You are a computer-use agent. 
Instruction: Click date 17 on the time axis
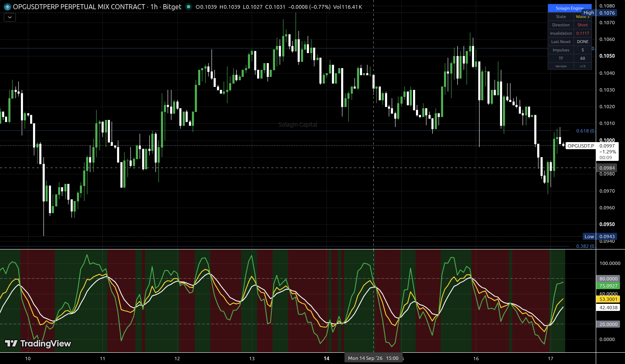(551, 359)
